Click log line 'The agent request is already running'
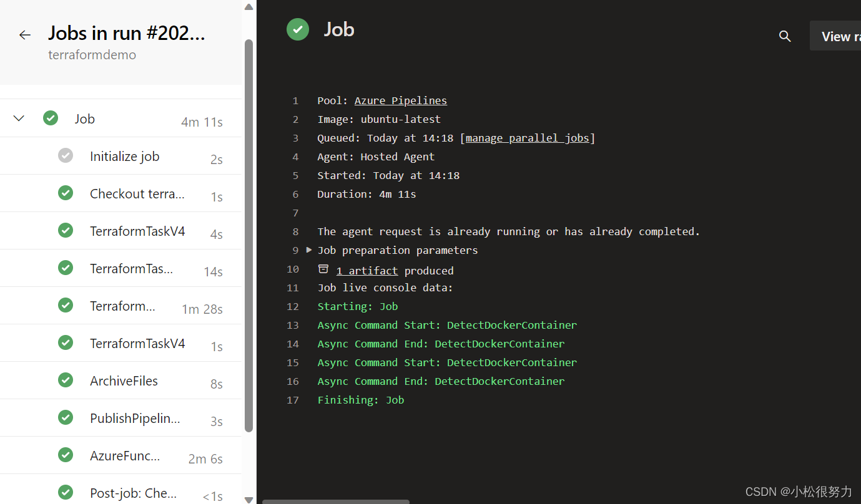The image size is (861, 504). tap(509, 231)
